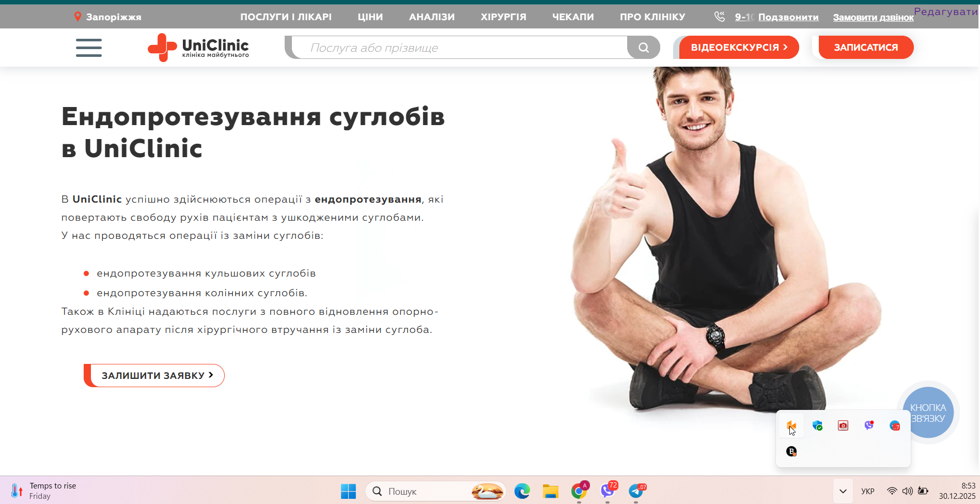This screenshot has height=504, width=980.
Task: Focus the Послуга або прізвище search field
Action: (460, 48)
